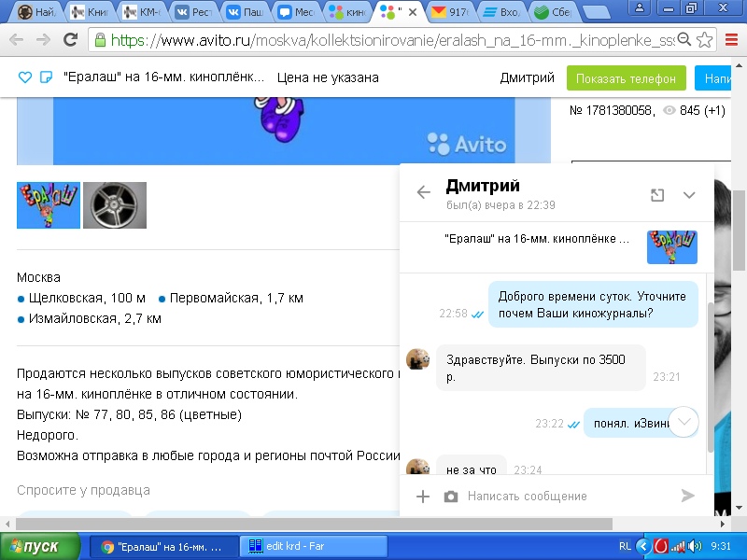This screenshot has height=560, width=747.
Task: Select the film reel photo thumbnail
Action: point(115,205)
